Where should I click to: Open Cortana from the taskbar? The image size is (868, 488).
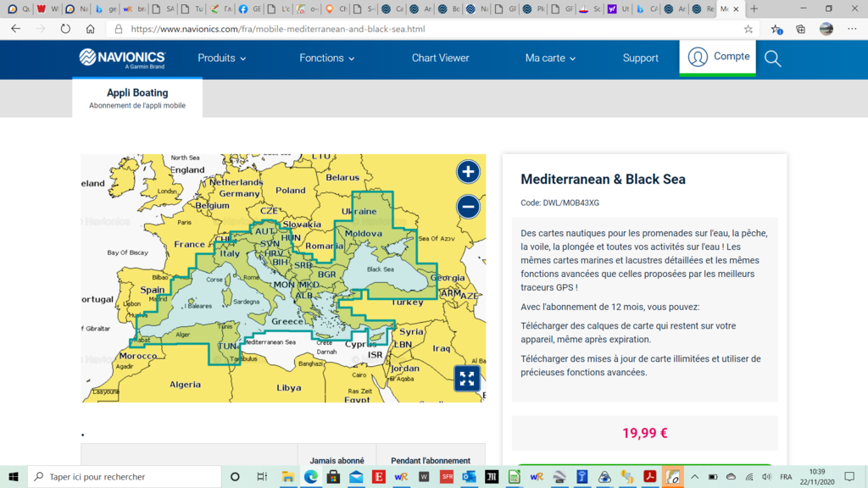tap(235, 476)
